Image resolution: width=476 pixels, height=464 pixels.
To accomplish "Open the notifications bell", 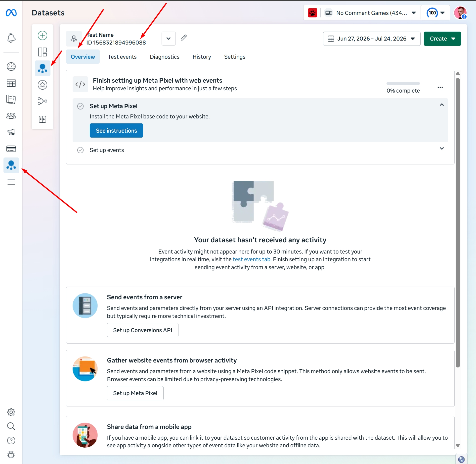I will point(11,38).
